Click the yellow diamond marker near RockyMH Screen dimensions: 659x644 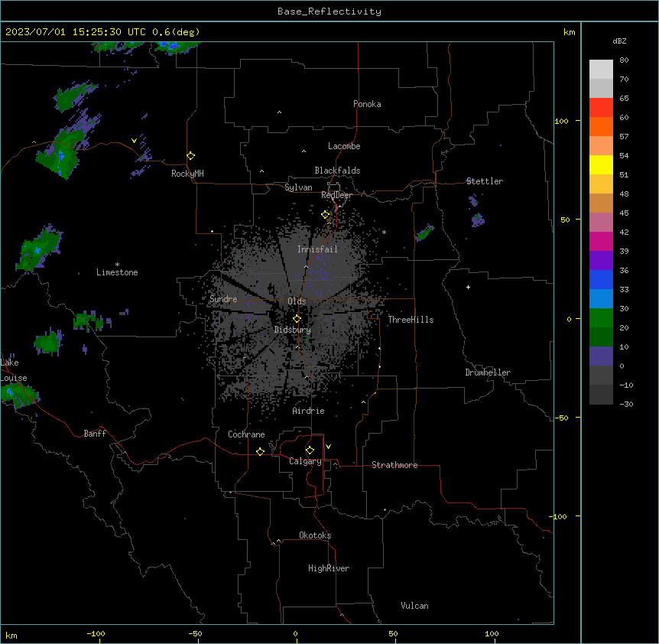[190, 156]
